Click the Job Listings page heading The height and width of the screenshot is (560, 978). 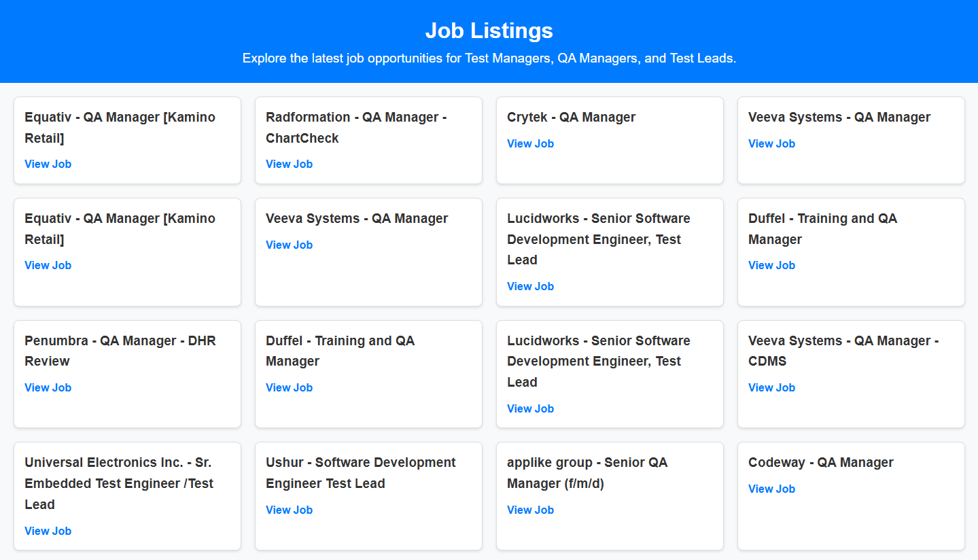(489, 31)
